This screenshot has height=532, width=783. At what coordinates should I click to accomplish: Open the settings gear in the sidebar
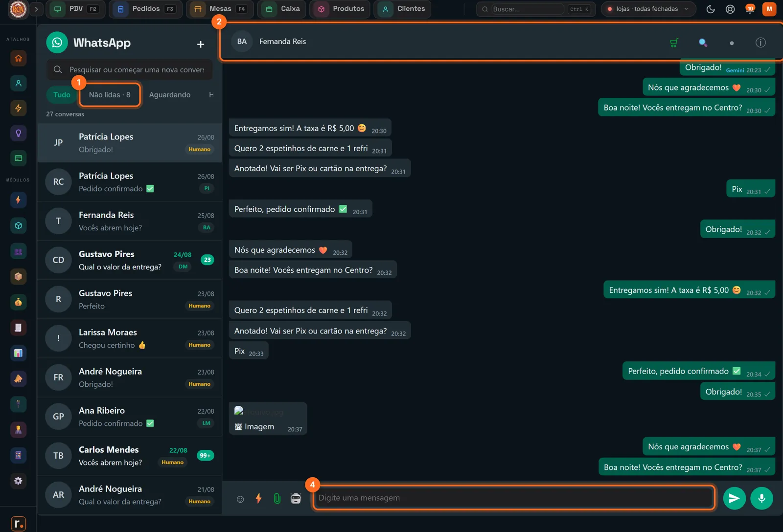(x=18, y=481)
